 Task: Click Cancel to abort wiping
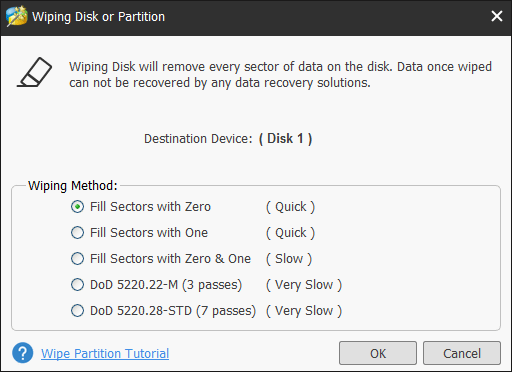tap(462, 353)
